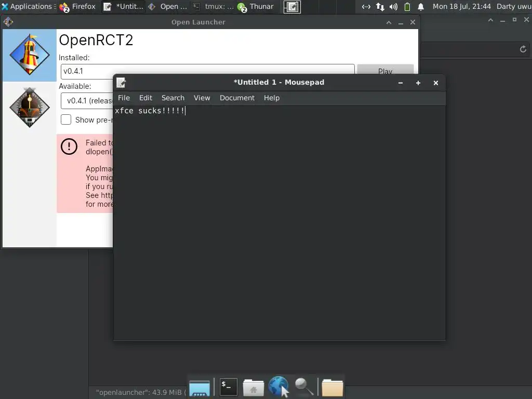
Task: Launch the terminal from bottom dock
Action: coord(229,387)
